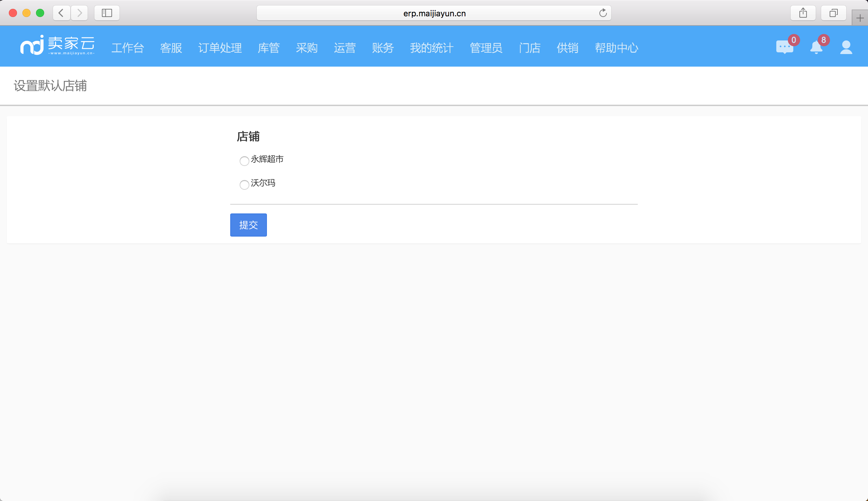Open the chat messages icon

(784, 47)
